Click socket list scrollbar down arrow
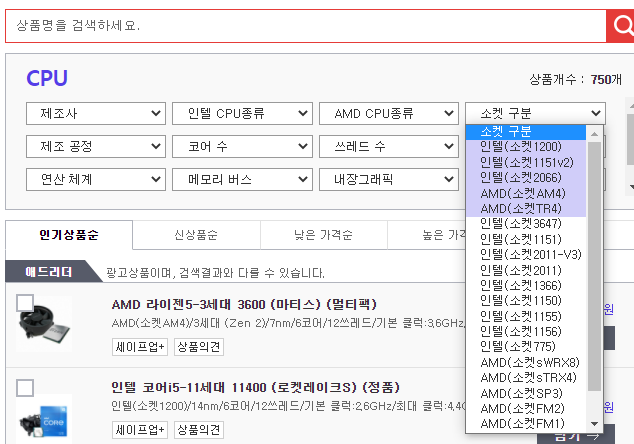This screenshot has width=634, height=444. (594, 424)
